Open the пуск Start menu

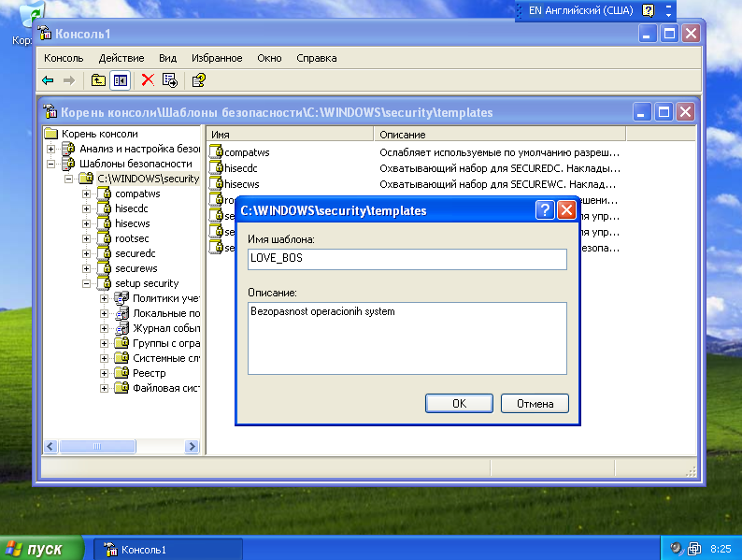point(42,549)
